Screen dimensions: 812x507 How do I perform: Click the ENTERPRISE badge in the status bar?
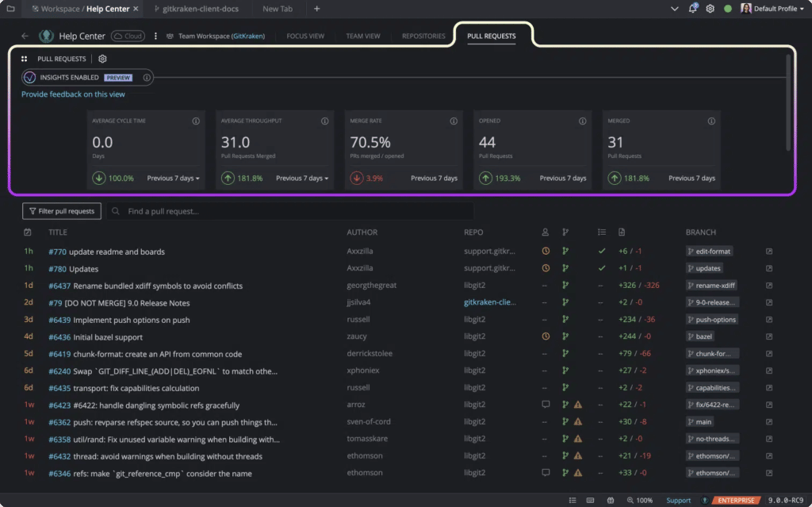[736, 501]
